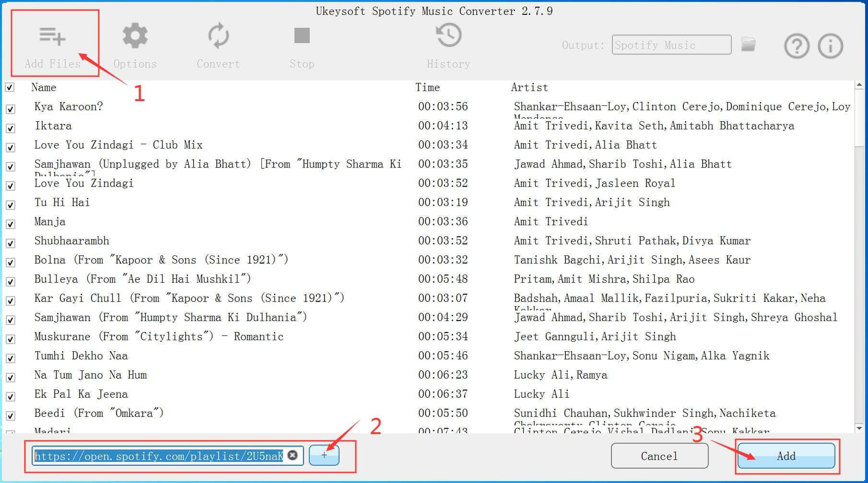Click the time 00:03:56
The width and height of the screenshot is (868, 483).
click(x=443, y=106)
